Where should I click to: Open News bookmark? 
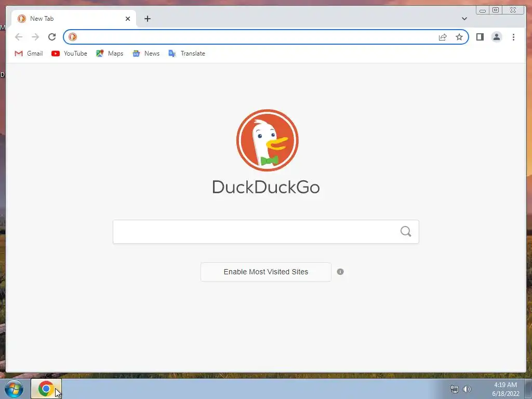pos(146,54)
